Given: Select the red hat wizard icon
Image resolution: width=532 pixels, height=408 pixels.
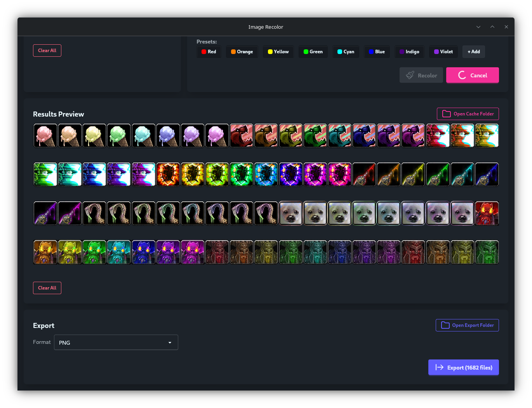Looking at the screenshot, I should 438,136.
